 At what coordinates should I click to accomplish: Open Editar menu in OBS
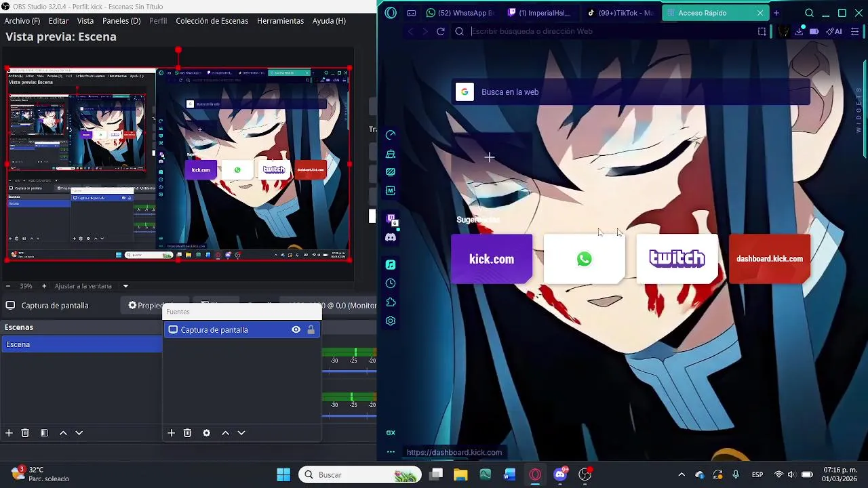coord(58,21)
